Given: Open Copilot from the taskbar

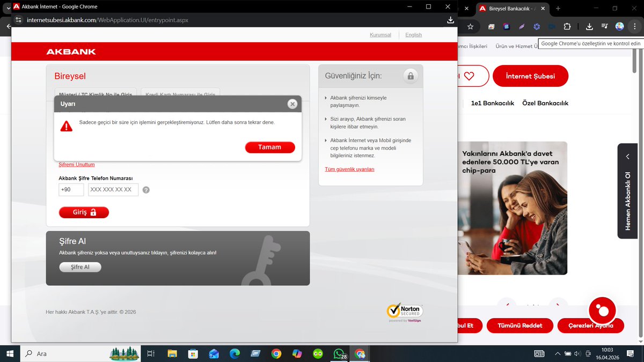Looking at the screenshot, I should (x=297, y=354).
